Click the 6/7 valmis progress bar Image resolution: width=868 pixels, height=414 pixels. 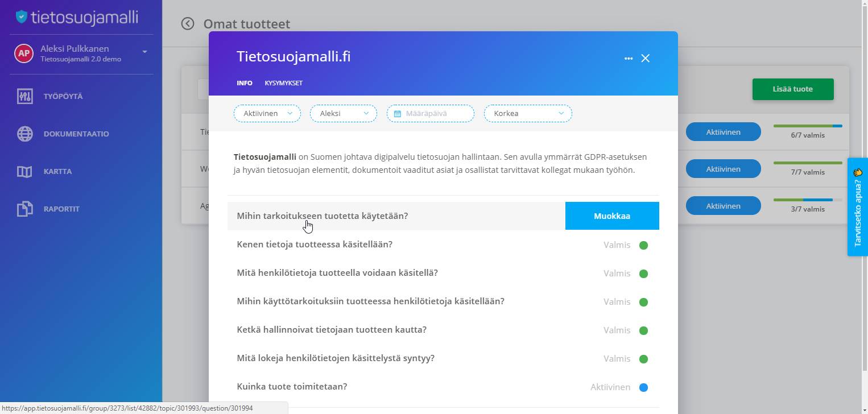tap(808, 126)
